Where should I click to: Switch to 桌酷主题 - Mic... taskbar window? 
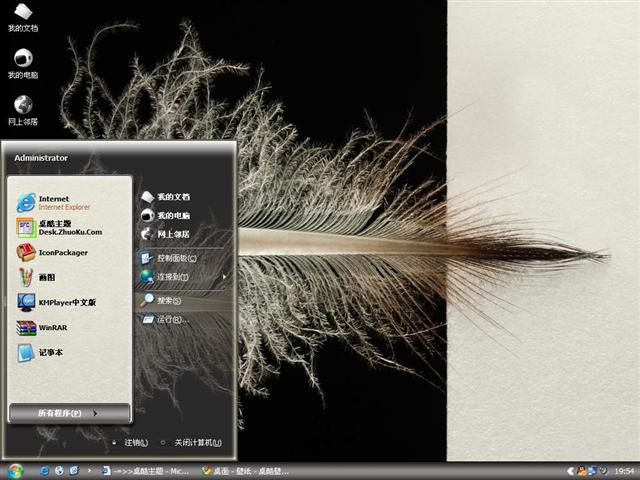[146, 471]
